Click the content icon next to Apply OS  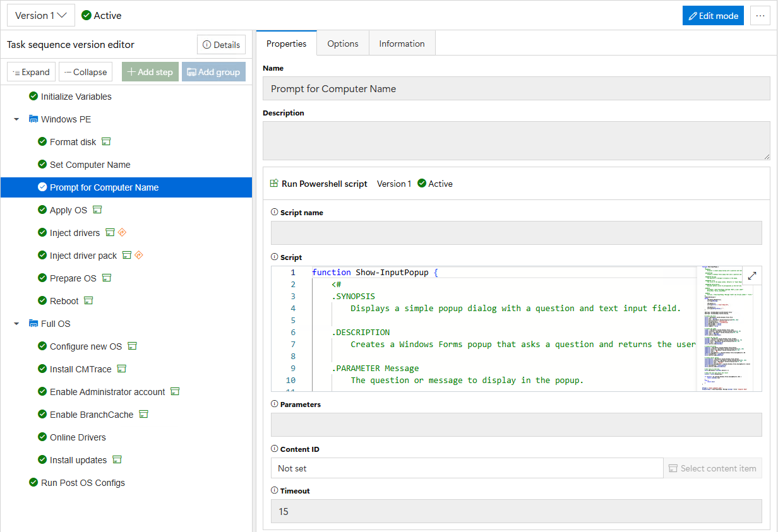click(97, 210)
